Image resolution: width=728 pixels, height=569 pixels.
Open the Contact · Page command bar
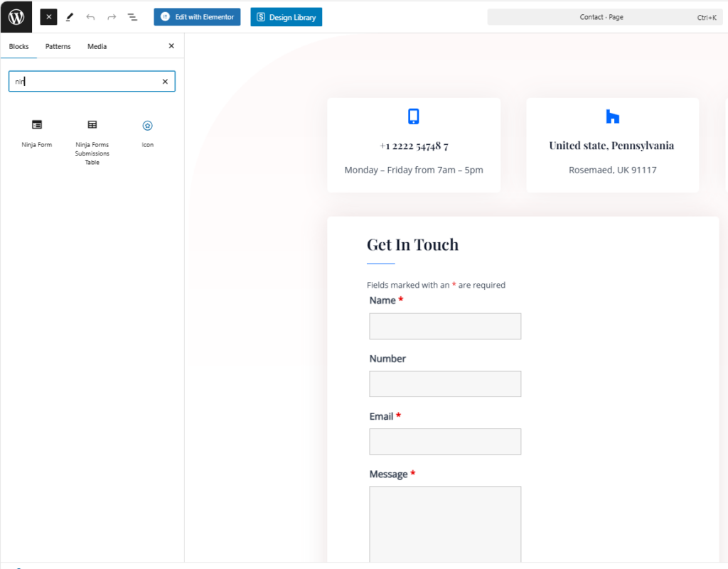click(x=604, y=17)
